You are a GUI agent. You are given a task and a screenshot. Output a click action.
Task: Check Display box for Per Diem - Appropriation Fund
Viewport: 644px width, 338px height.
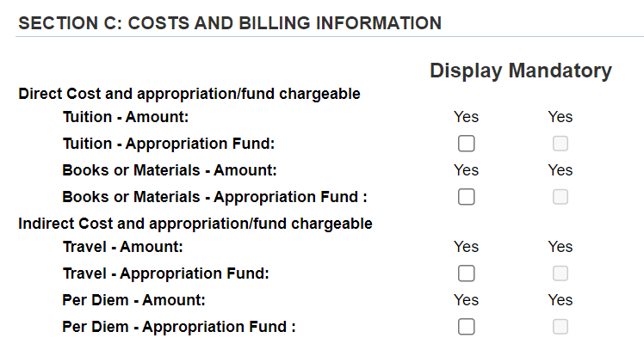pyautogui.click(x=466, y=327)
